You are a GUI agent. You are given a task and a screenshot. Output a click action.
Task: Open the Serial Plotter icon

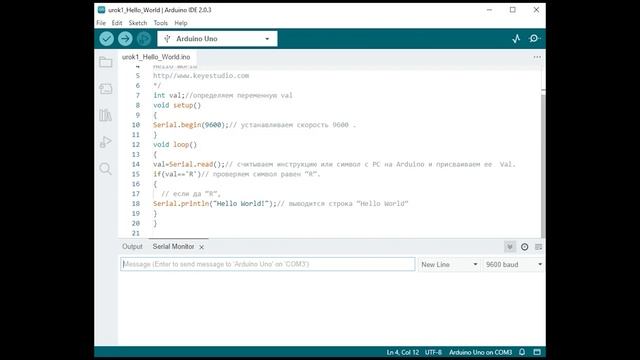[x=516, y=39]
